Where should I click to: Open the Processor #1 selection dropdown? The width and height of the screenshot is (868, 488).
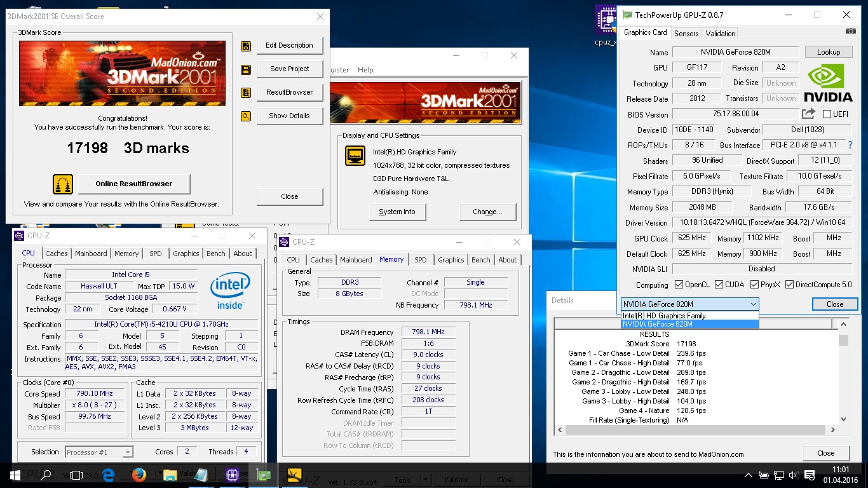99,452
